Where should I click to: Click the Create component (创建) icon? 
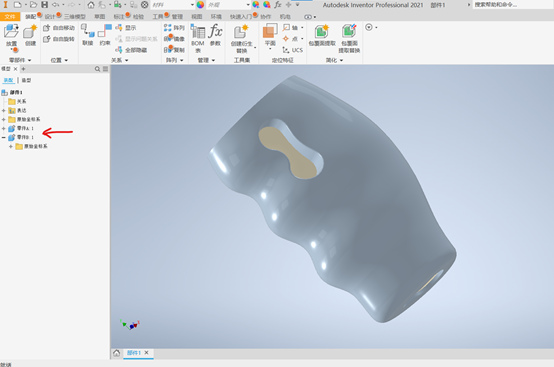click(x=30, y=35)
